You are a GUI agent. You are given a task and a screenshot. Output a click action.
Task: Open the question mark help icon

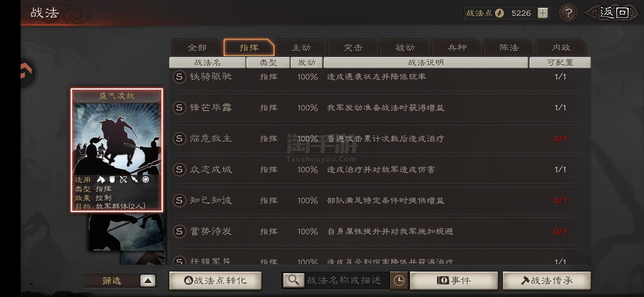click(x=568, y=13)
